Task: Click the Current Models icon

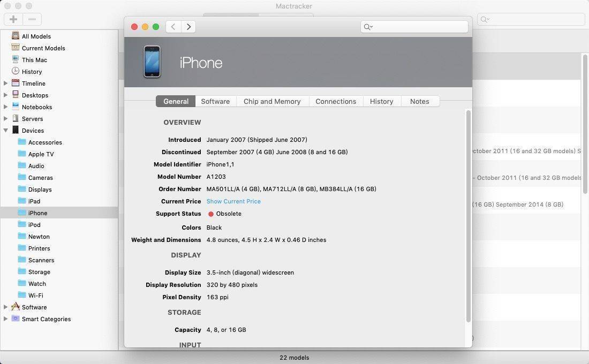Action: (x=16, y=47)
